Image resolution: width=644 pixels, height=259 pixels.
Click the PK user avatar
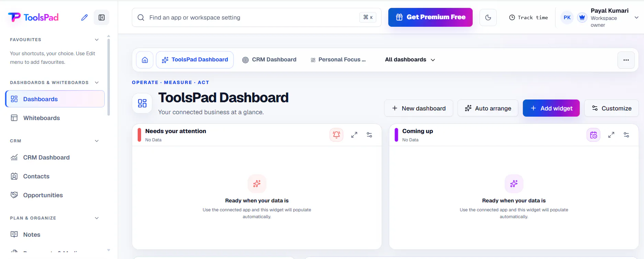point(567,17)
